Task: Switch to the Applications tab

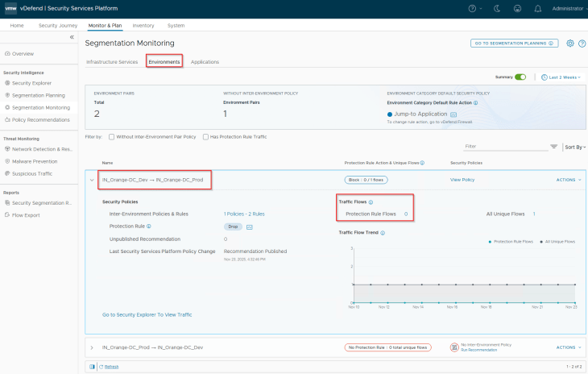Action: point(205,62)
